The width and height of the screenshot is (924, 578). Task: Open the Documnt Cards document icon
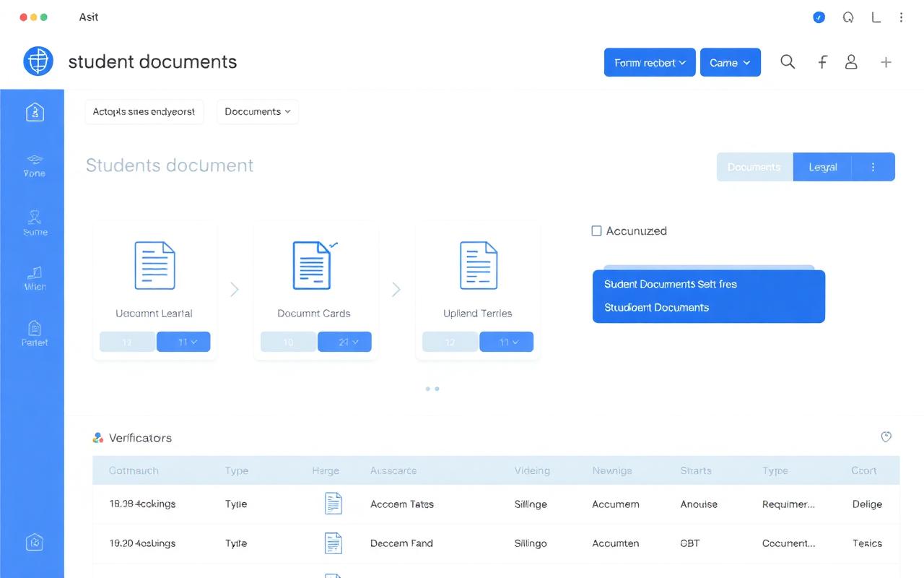(x=313, y=266)
